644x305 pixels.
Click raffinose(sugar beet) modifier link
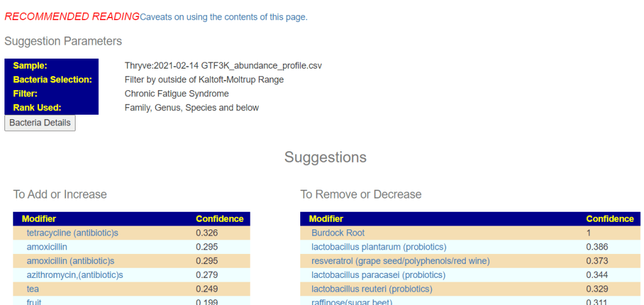point(351,302)
